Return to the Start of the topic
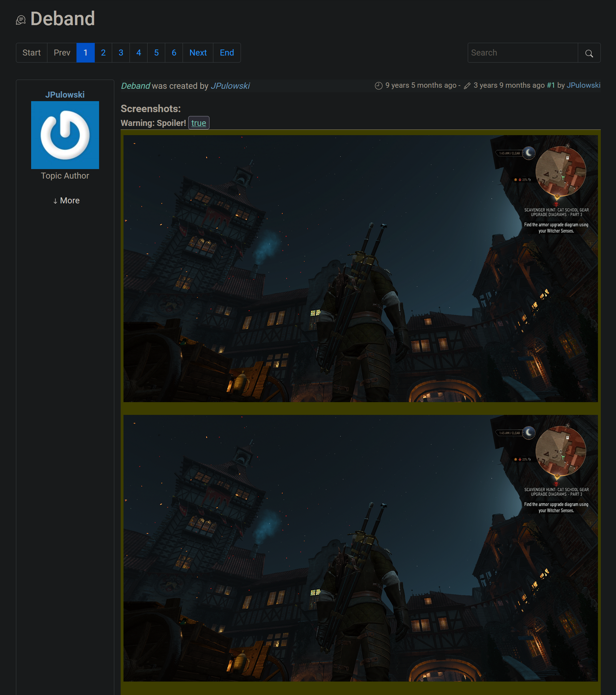The width and height of the screenshot is (616, 695). 31,52
